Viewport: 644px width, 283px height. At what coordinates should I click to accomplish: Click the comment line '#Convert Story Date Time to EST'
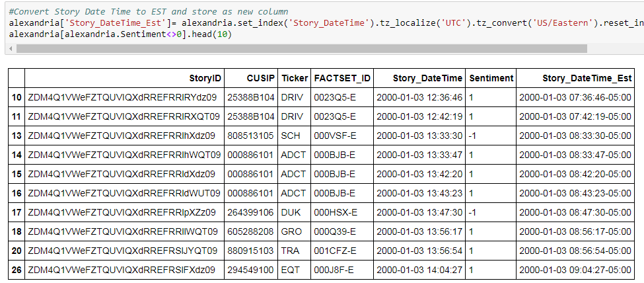click(148, 12)
